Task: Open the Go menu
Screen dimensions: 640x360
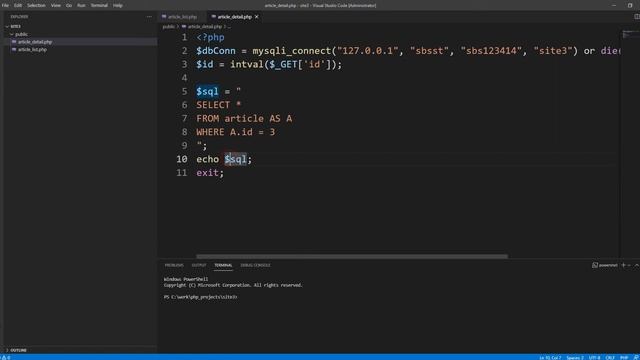Action: [x=69, y=5]
